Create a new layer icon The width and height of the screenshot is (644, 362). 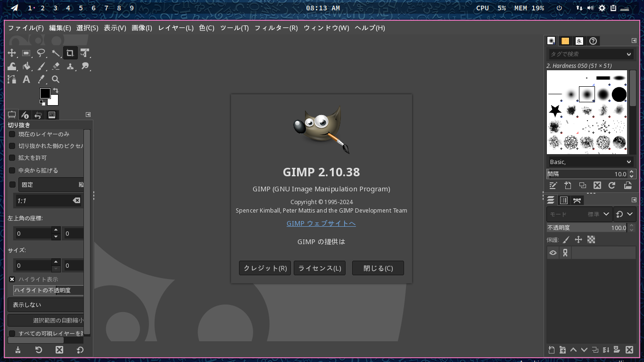[552, 350]
